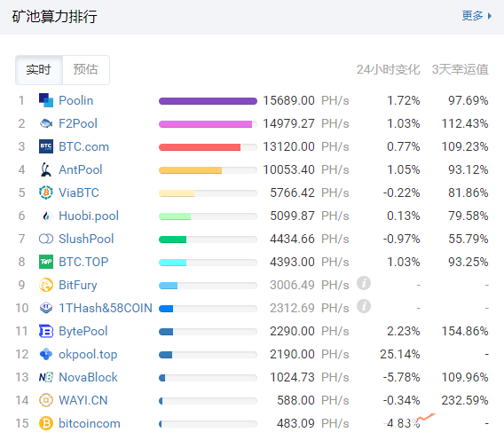The height and width of the screenshot is (448, 504).
Task: Click the green SlushPool hashrate bar
Action: [173, 240]
